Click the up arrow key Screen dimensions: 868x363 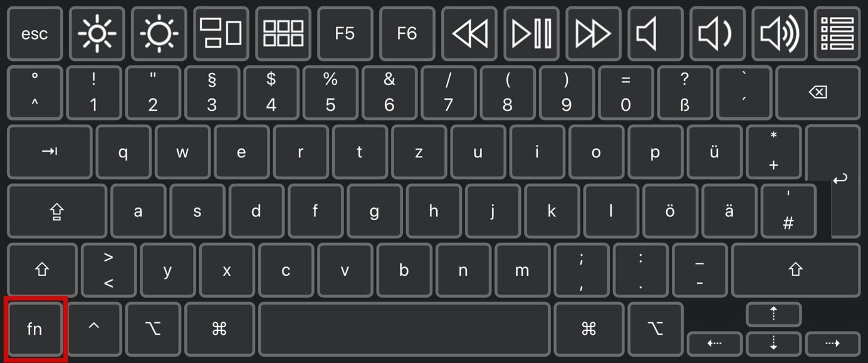point(773,315)
